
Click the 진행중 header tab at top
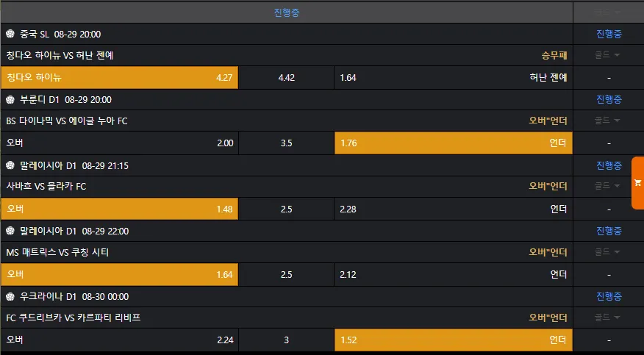coord(286,12)
